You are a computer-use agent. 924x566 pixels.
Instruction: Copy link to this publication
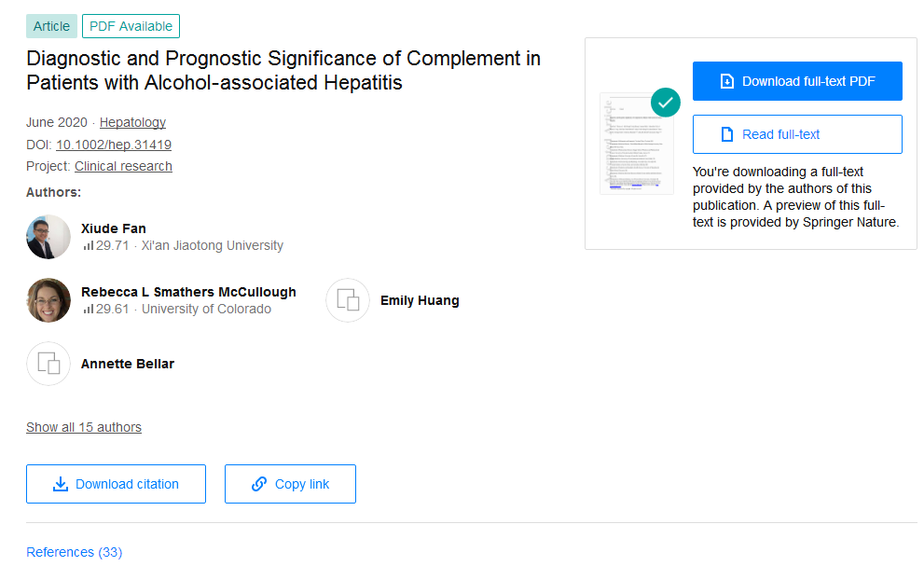[x=290, y=484]
